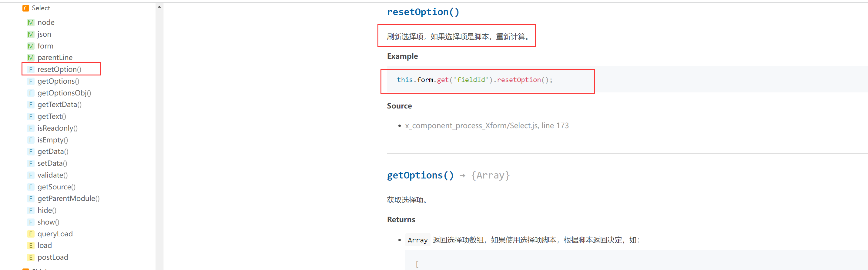Open the resetOption() entry in sidebar

[x=59, y=69]
